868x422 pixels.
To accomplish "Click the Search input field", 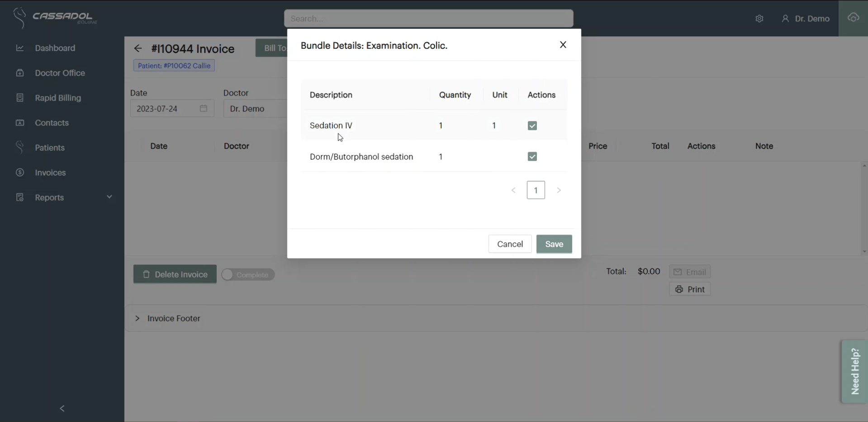I will (428, 19).
